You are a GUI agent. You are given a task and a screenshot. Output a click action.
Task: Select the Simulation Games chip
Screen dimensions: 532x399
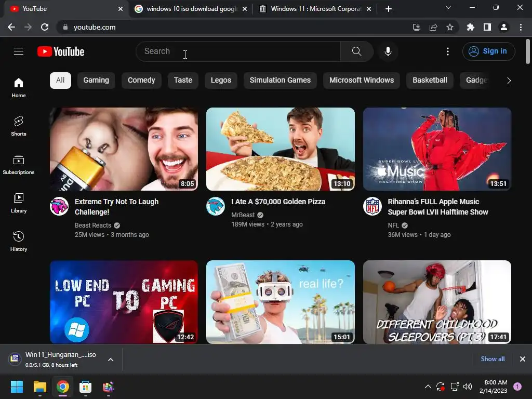tap(280, 81)
